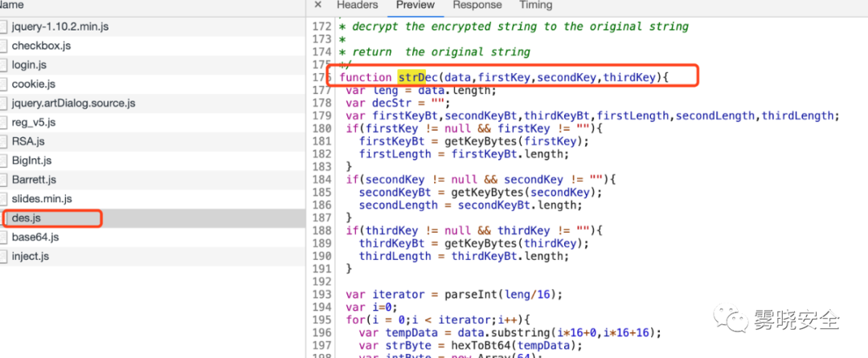868x358 pixels.
Task: Click the file icon beside base64.js
Action: [3, 238]
